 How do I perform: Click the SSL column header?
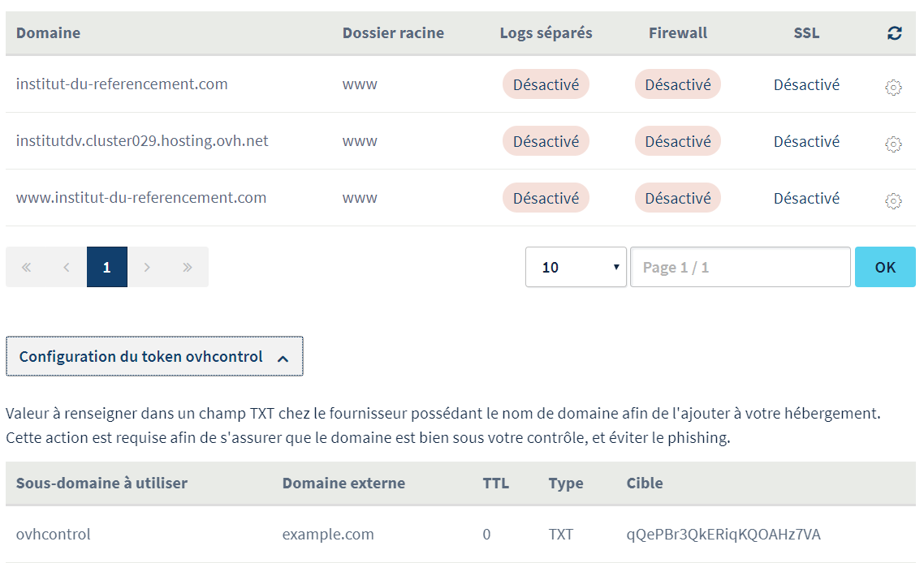(x=806, y=33)
